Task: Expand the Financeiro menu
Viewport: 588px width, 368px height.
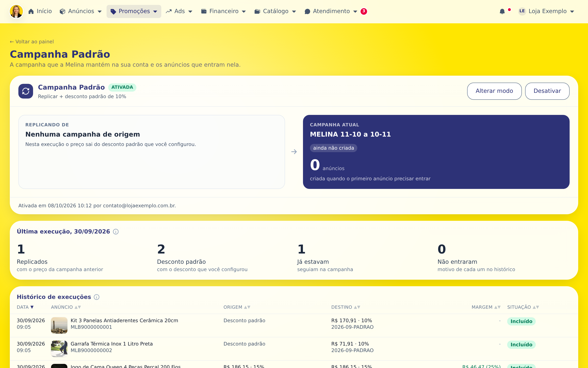Action: (x=224, y=11)
